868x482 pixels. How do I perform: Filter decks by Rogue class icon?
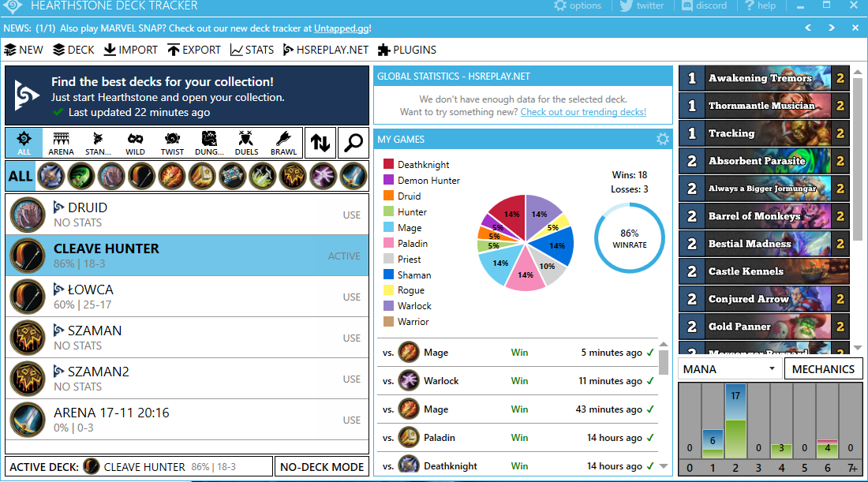click(263, 177)
